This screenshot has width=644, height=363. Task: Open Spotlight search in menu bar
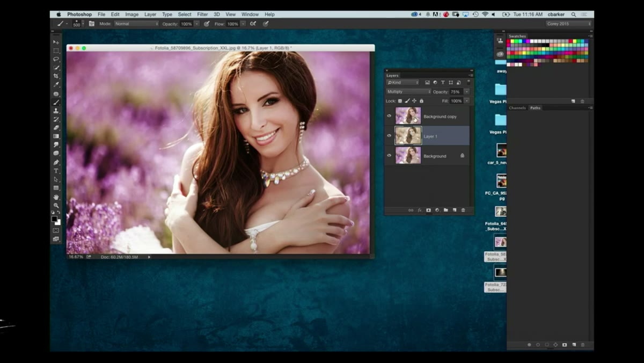(574, 14)
